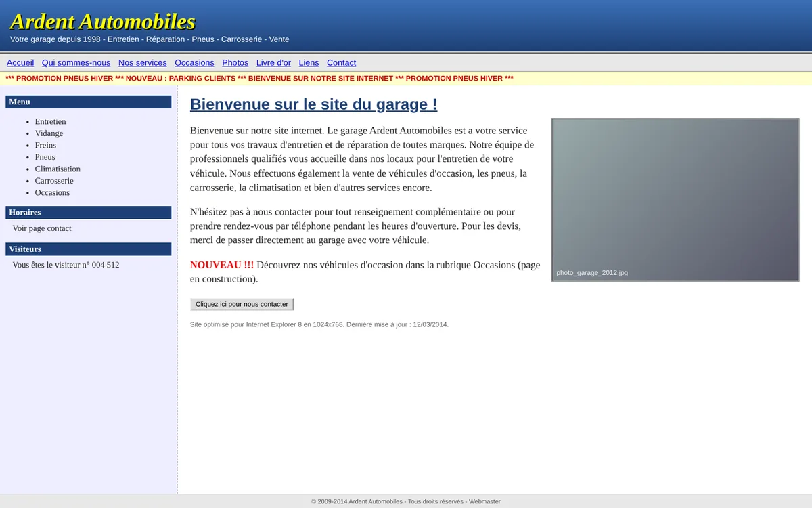
Task: Open the Liens navigation link
Action: 309,62
